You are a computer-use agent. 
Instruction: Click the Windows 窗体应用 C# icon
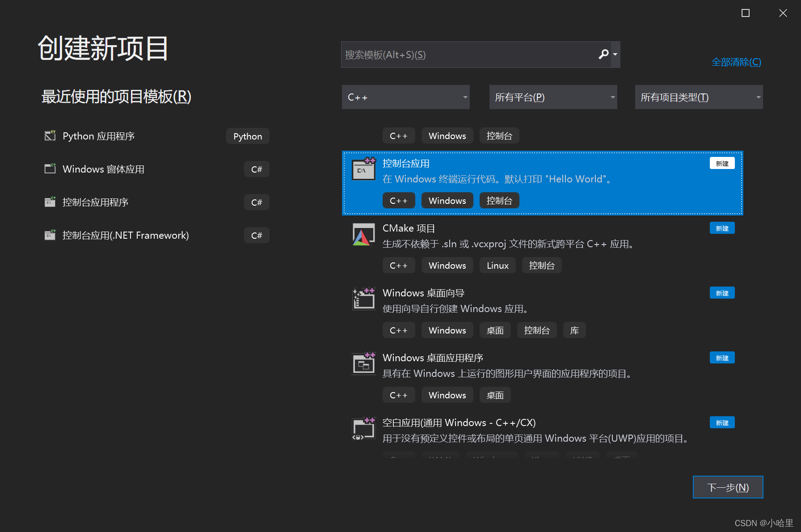[x=50, y=169]
